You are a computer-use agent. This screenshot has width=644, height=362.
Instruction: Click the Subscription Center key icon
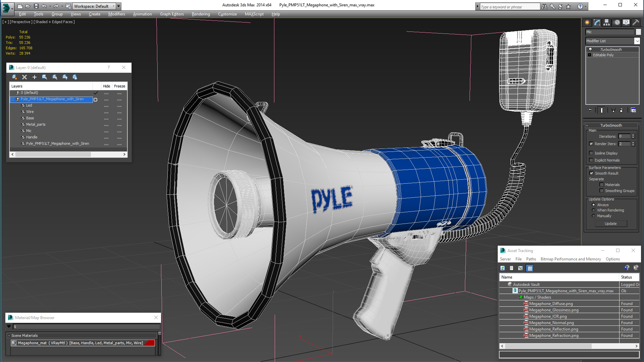click(x=552, y=6)
